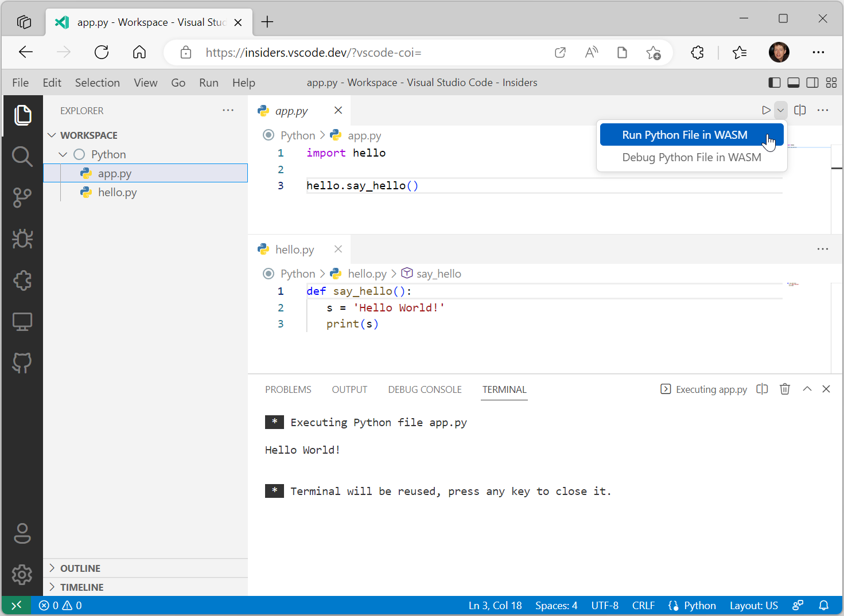Open the Run and Debug view
This screenshot has height=616, width=844.
tap(22, 239)
